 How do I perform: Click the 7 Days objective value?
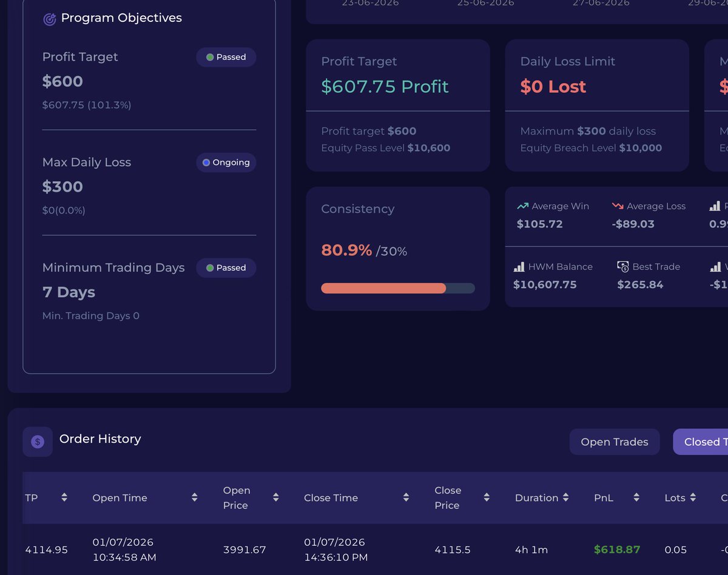tap(69, 292)
